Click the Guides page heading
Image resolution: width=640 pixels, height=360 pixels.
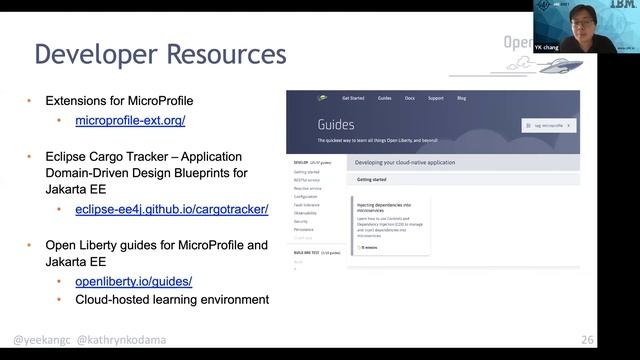pyautogui.click(x=336, y=125)
